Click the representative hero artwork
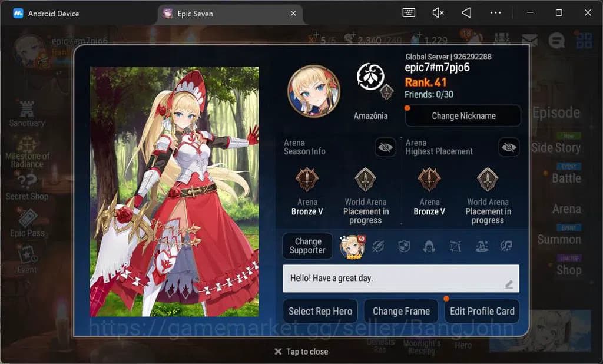The height and width of the screenshot is (364, 603). pyautogui.click(x=174, y=191)
